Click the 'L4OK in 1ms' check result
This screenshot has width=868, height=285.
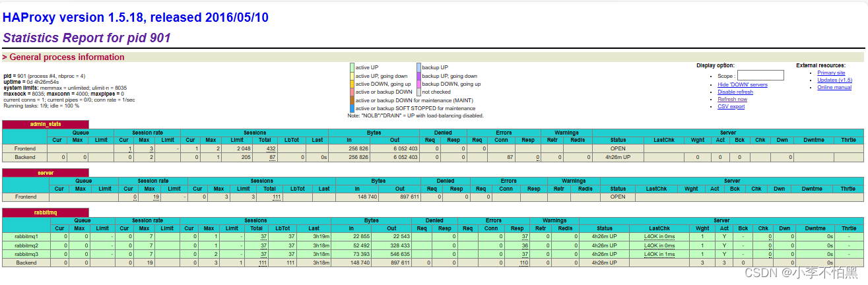pos(661,253)
